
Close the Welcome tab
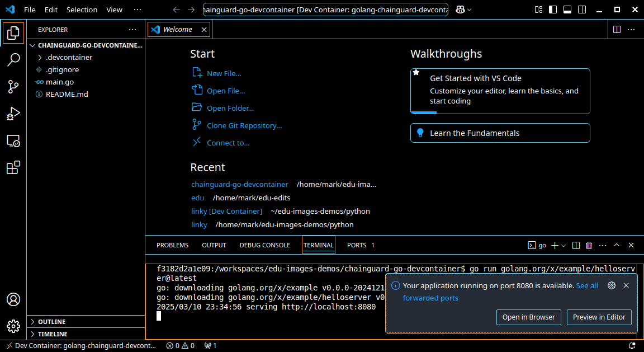click(203, 30)
